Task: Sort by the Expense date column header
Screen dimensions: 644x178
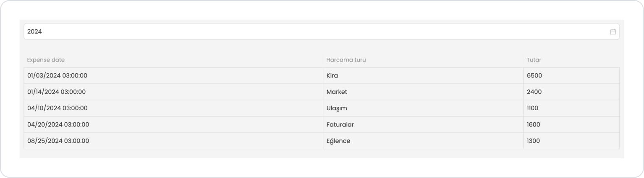Action: pos(46,60)
